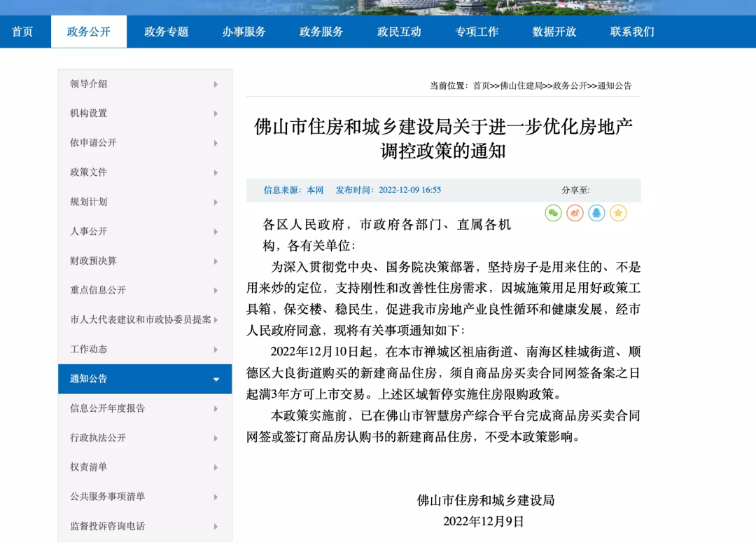The height and width of the screenshot is (545, 756).
Task: Click signature 佛山市住房和城乡建设局 at bottom
Action: coord(486,500)
